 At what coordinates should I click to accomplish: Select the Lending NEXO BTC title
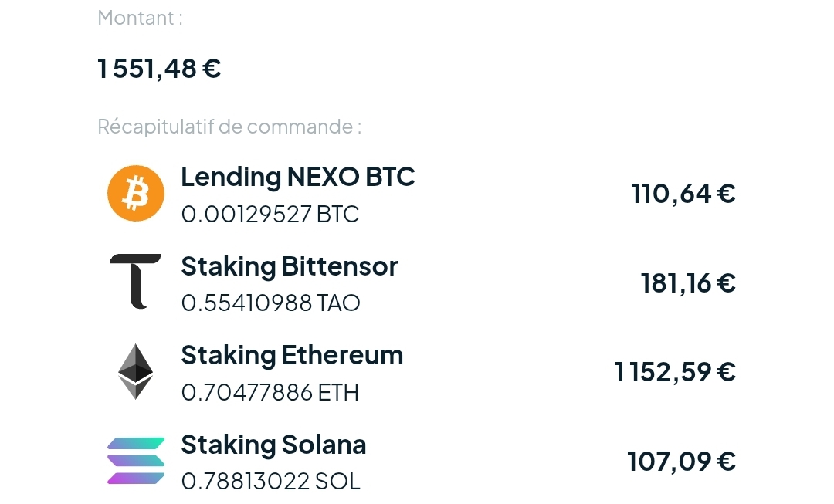298,177
